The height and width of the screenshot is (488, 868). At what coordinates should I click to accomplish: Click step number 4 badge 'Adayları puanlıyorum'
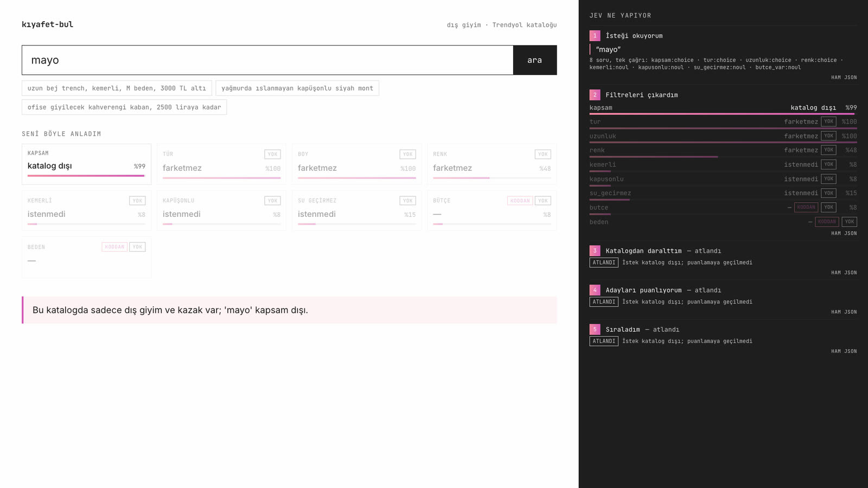595,290
